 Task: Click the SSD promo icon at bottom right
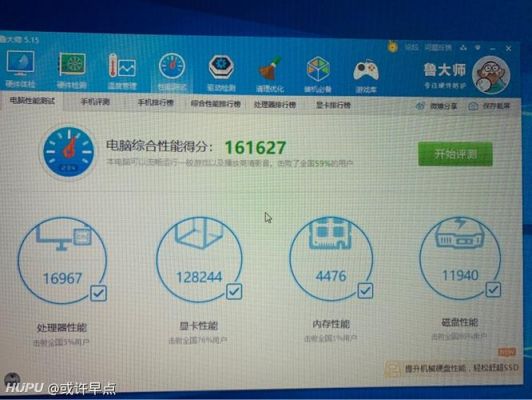tap(393, 369)
